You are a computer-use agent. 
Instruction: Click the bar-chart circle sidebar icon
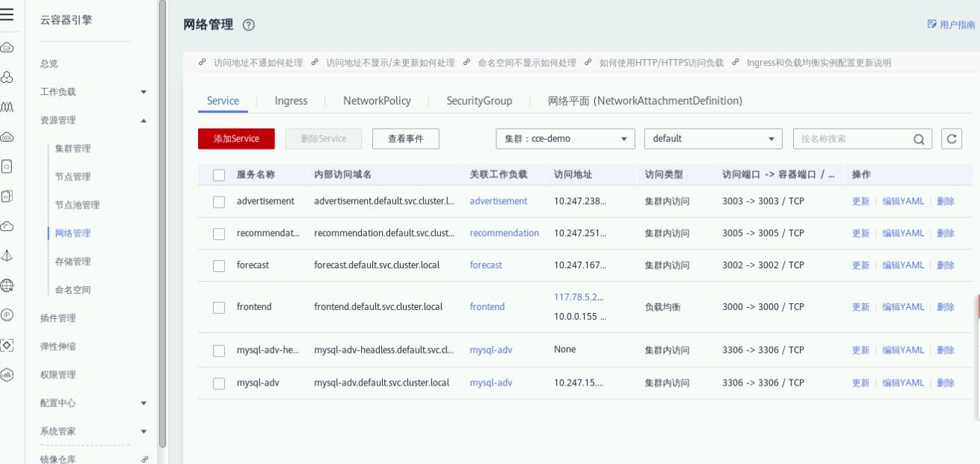coord(7,374)
